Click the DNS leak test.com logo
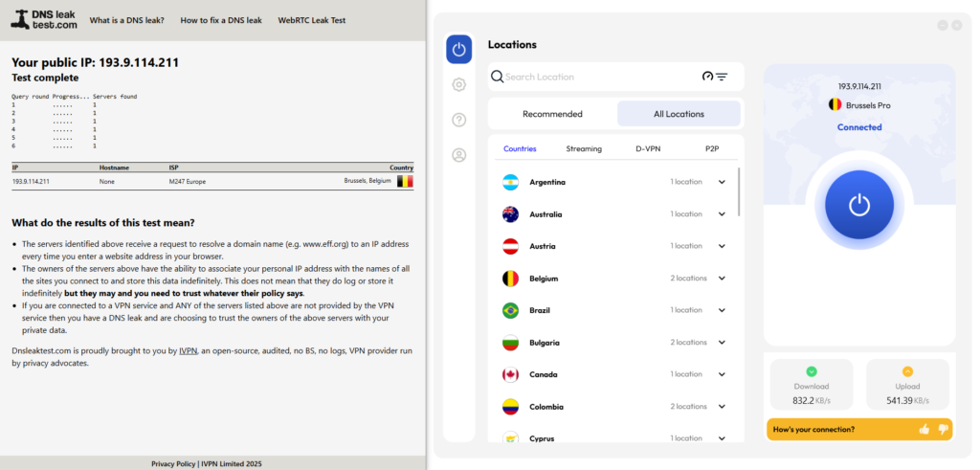 tap(44, 19)
